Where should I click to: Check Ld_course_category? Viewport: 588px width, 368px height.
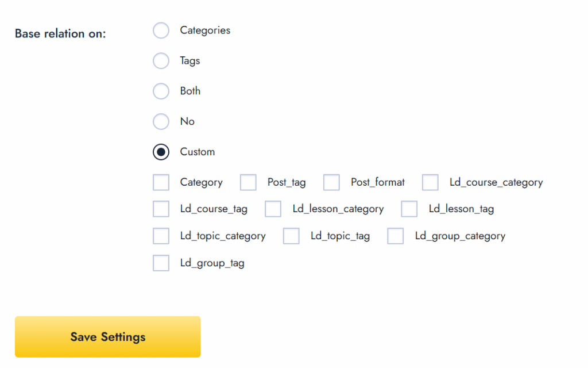point(430,182)
